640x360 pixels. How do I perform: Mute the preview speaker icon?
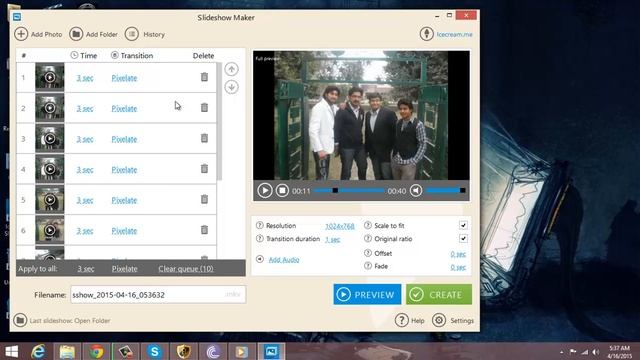pyautogui.click(x=416, y=190)
